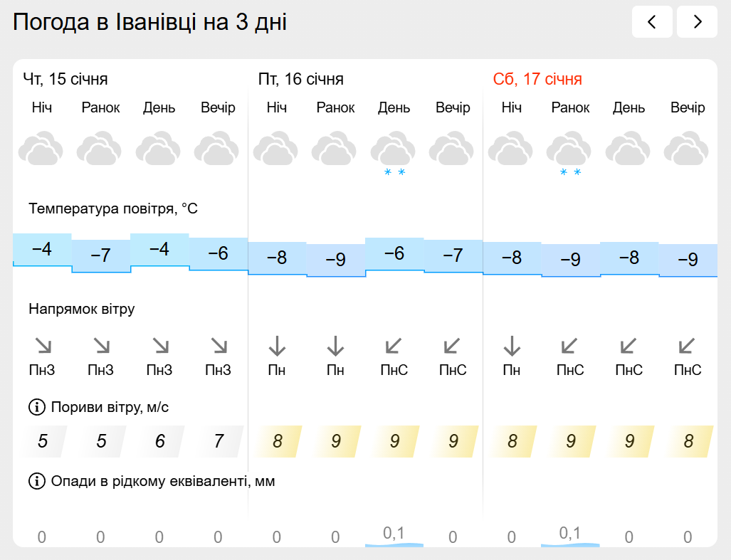Screen dimensions: 731x560
Task: Select the Пт, 16 січня day header
Action: (x=300, y=79)
